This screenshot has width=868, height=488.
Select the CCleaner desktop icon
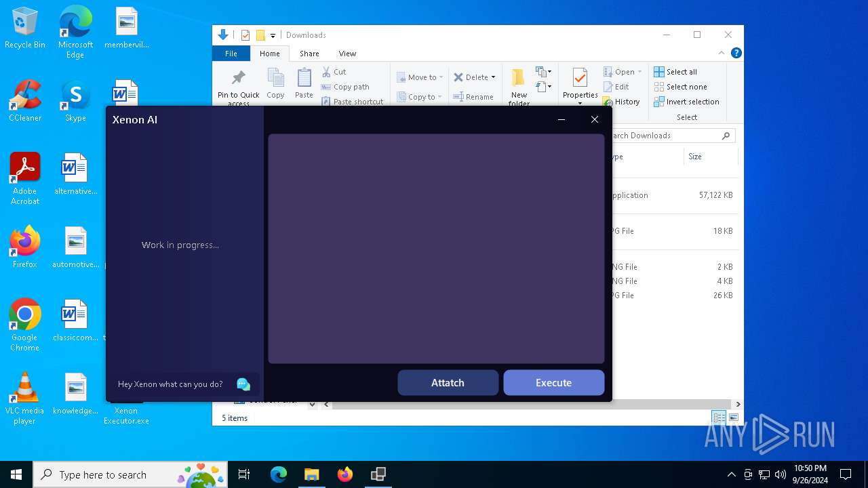[x=25, y=101]
